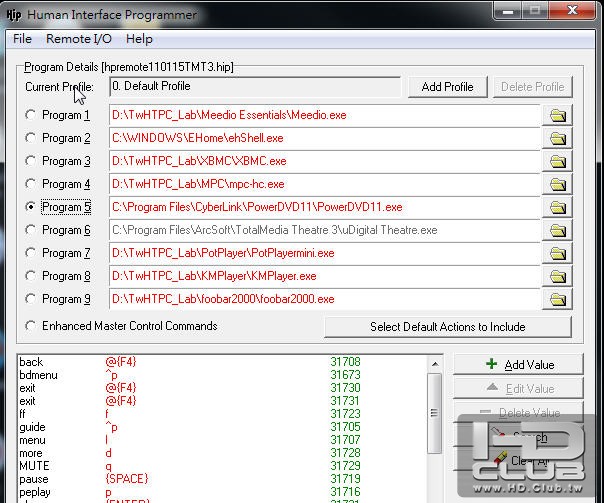Open the File menu
Screen dimensions: 604x503
[22, 39]
